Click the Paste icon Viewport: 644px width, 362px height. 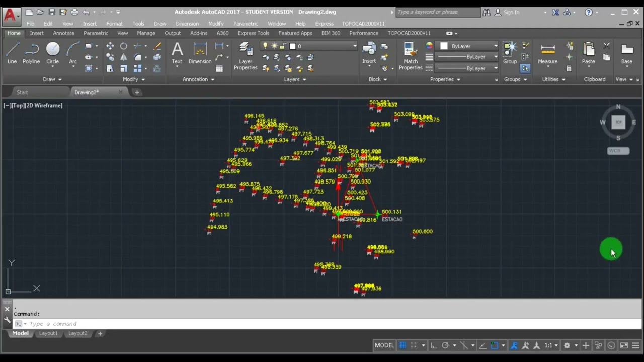click(588, 53)
